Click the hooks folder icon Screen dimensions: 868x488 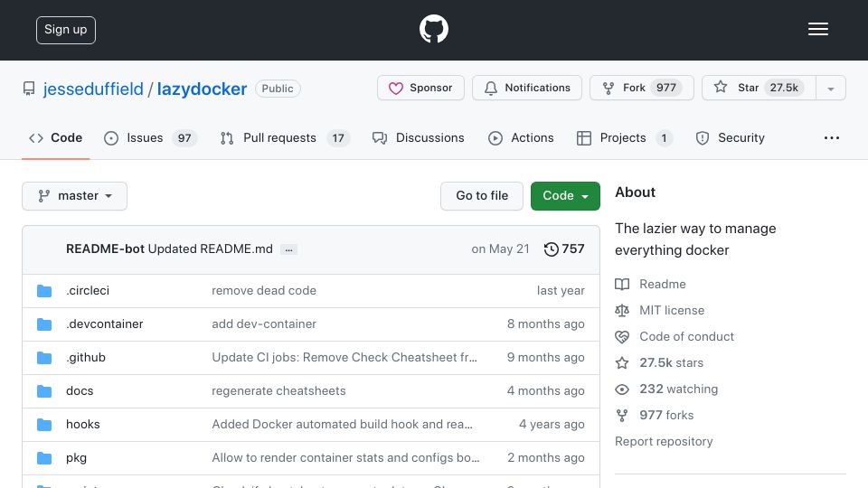44,425
